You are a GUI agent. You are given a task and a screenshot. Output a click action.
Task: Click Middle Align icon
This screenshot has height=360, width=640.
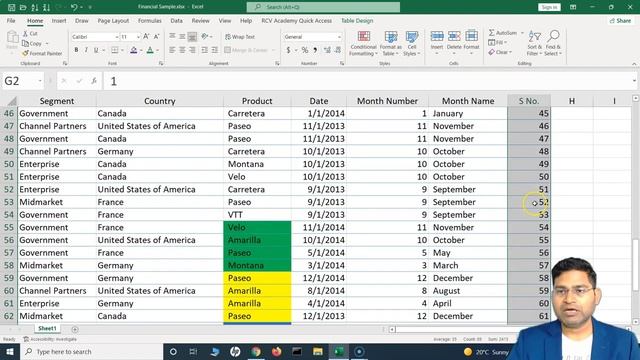pos(182,37)
